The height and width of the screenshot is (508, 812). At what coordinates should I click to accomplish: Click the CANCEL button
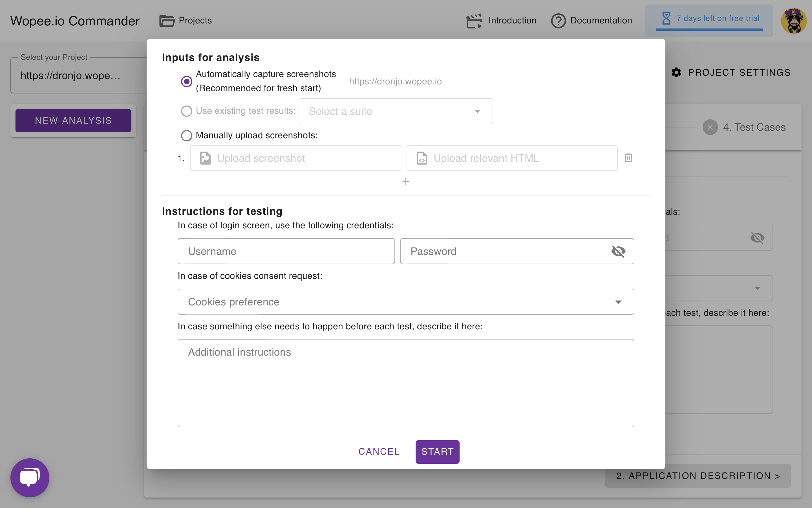[x=379, y=452]
